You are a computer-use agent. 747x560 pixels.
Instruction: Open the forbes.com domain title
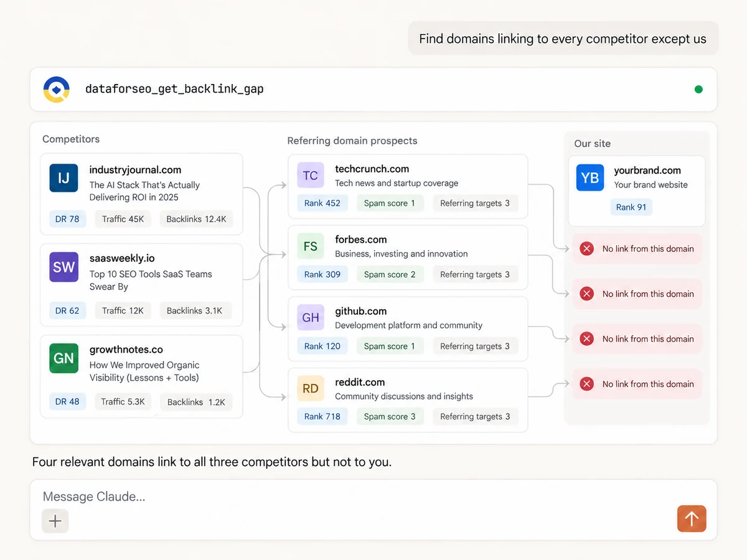pyautogui.click(x=360, y=240)
